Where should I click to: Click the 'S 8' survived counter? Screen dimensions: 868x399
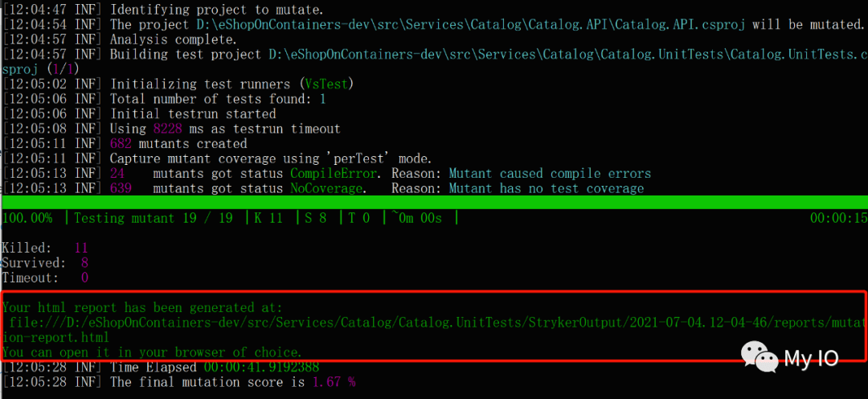[316, 218]
